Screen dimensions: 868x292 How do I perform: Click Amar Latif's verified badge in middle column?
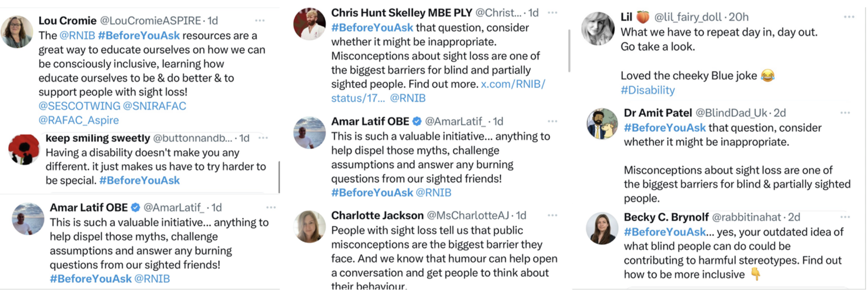[x=417, y=121]
